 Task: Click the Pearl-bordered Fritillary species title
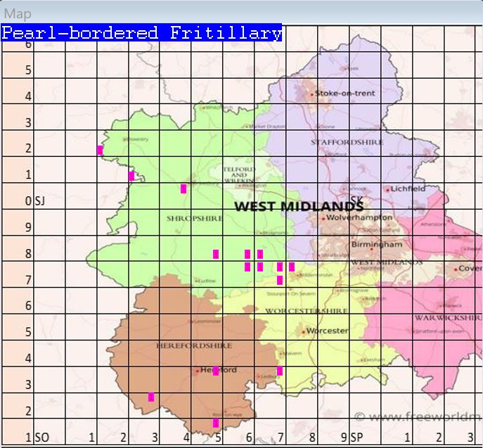click(141, 32)
